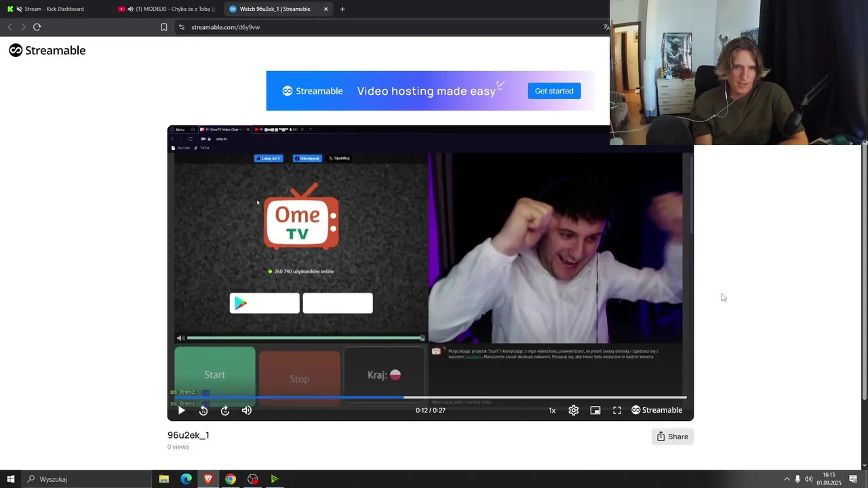868x488 pixels.
Task: Skip the video forward a few seconds
Action: [x=225, y=410]
